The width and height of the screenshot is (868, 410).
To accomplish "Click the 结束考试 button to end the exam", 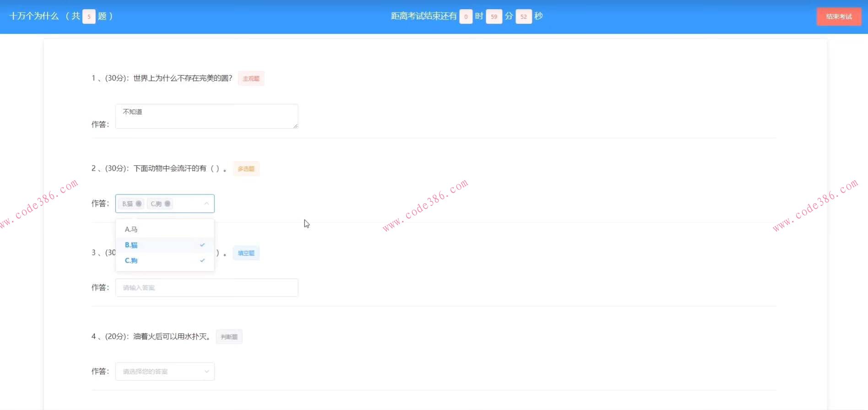I will (839, 16).
